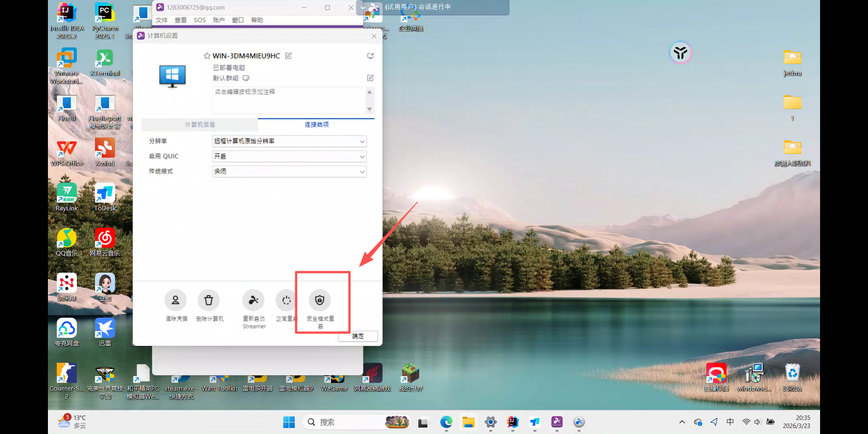Open the SOS menu

(x=199, y=20)
